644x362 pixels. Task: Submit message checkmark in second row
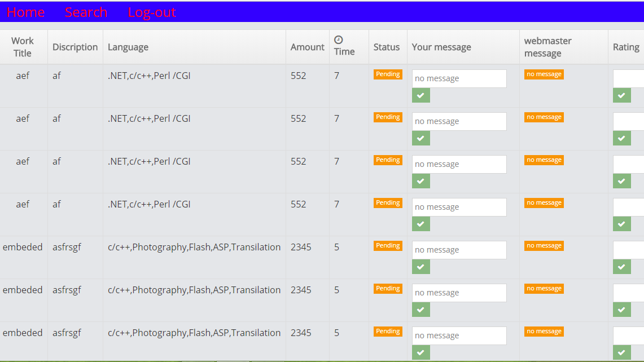(x=421, y=139)
